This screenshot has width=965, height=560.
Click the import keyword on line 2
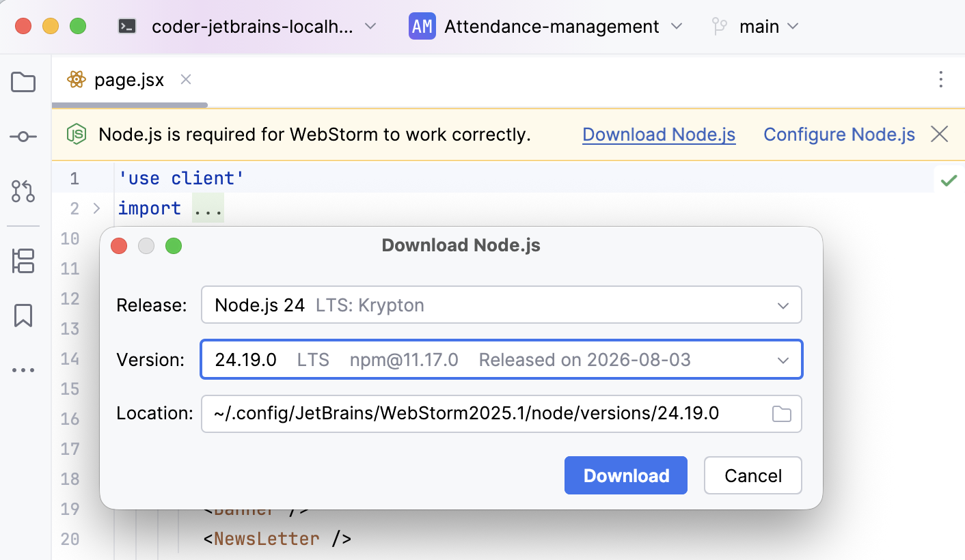(x=150, y=208)
